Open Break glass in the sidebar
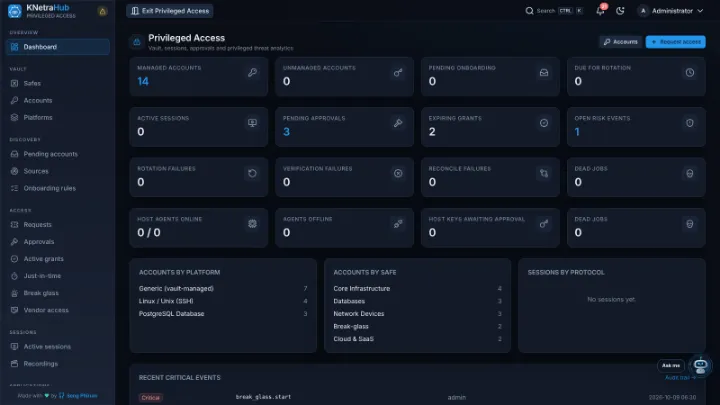 point(58,293)
